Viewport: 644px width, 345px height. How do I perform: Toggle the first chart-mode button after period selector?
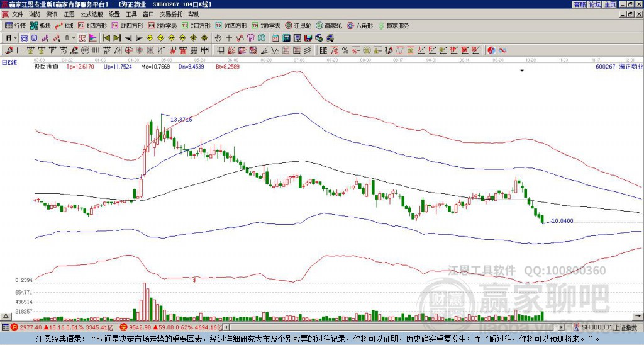click(x=24, y=38)
